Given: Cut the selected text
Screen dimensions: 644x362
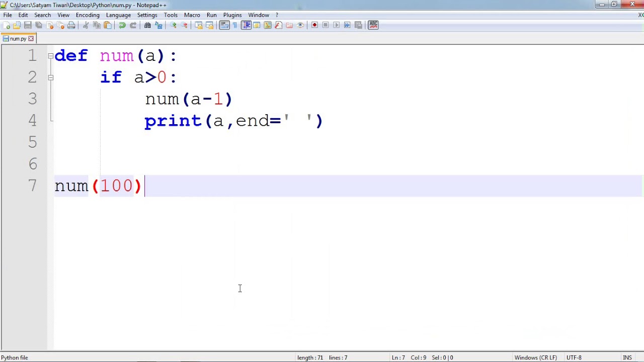Looking at the screenshot, I should click(86, 25).
